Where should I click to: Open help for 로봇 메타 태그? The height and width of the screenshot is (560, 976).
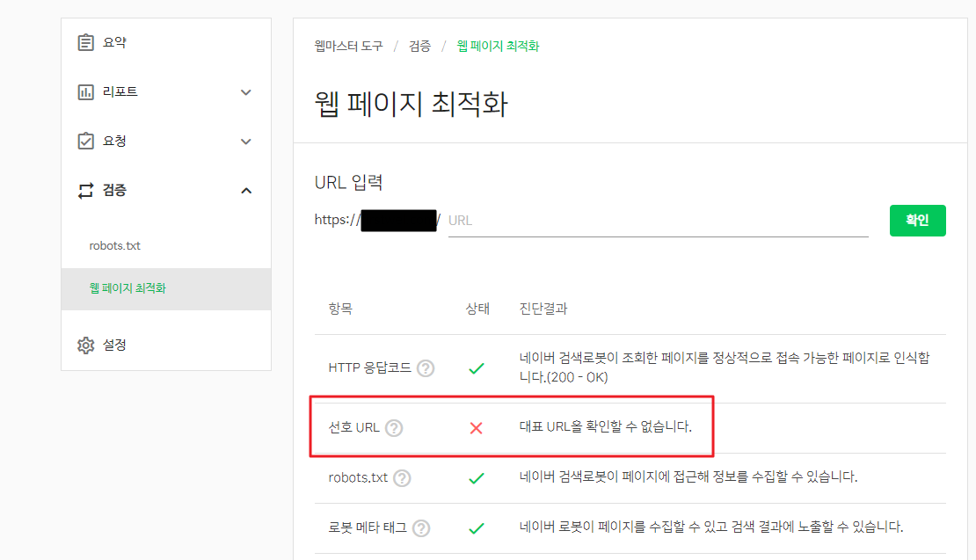pos(421,528)
